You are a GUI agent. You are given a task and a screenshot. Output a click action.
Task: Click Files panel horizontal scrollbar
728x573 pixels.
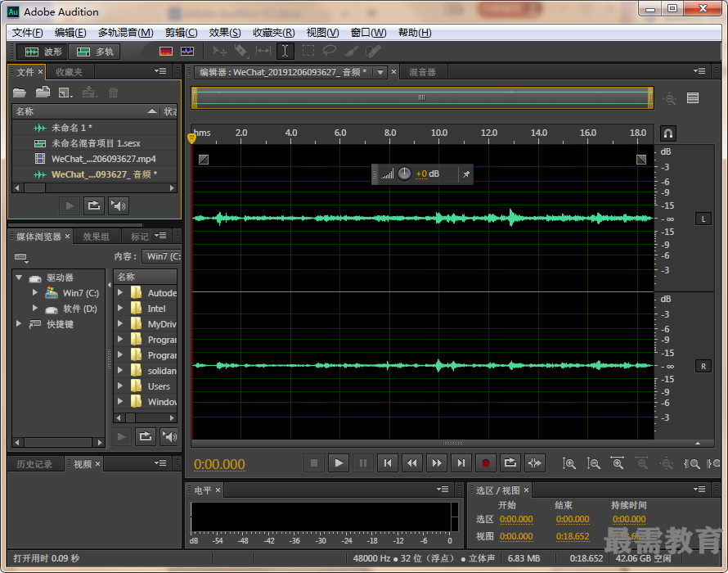pos(94,187)
